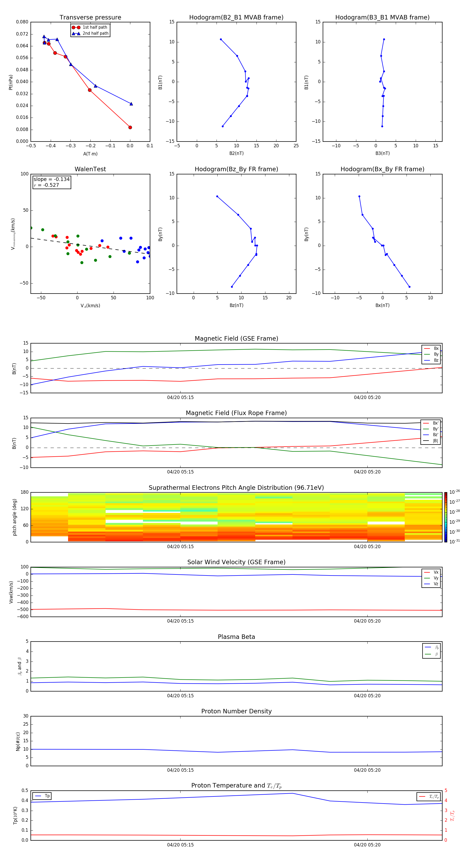Click the "2nd half path" legend entry
This screenshot has height=868, width=473.
[90, 33]
